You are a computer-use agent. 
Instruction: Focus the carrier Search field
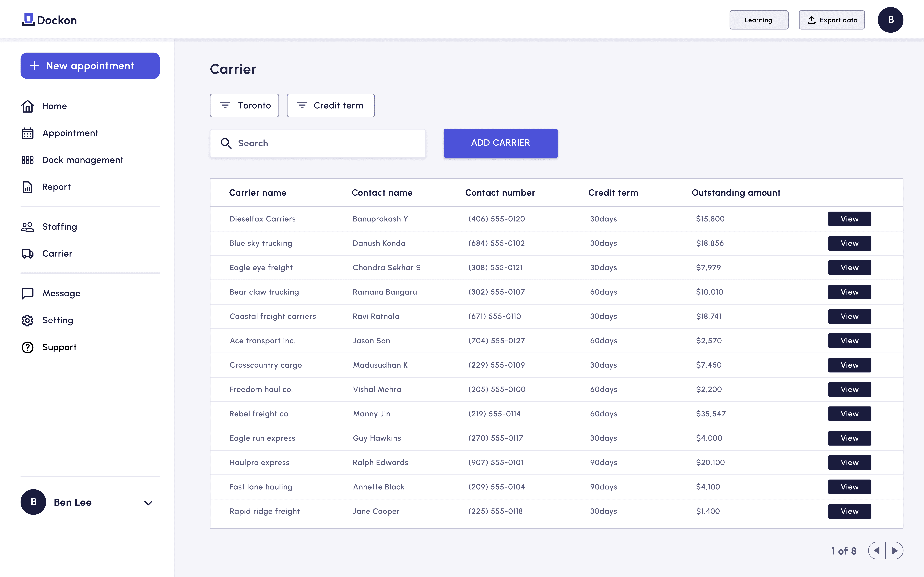tap(318, 143)
